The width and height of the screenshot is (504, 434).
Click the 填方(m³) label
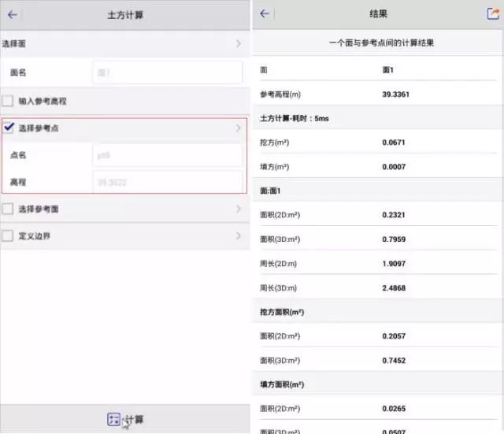pyautogui.click(x=274, y=167)
